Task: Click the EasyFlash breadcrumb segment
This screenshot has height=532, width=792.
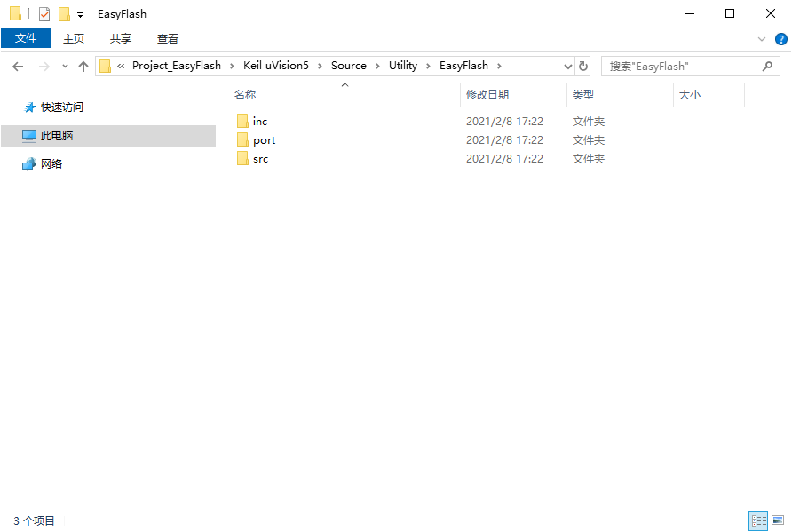Action: [463, 66]
